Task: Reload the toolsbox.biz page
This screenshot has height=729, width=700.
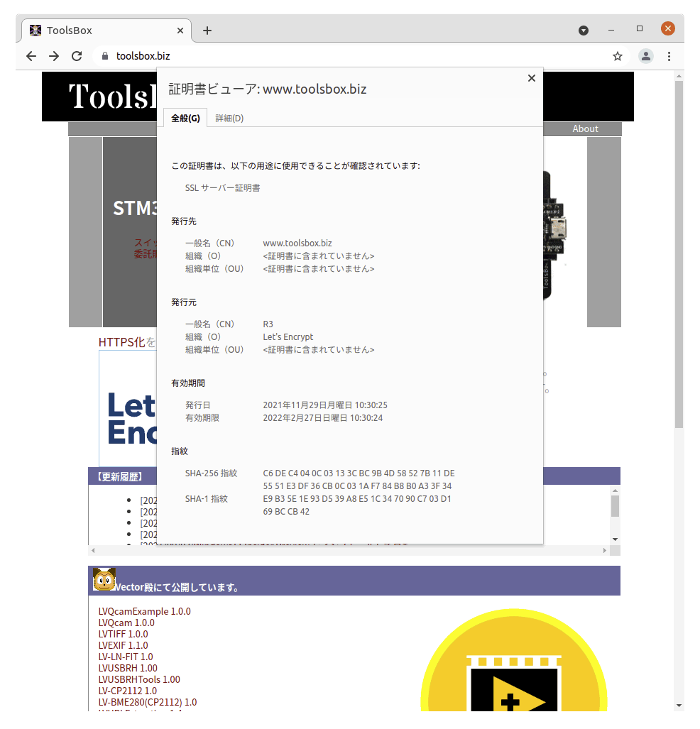Action: pyautogui.click(x=77, y=56)
